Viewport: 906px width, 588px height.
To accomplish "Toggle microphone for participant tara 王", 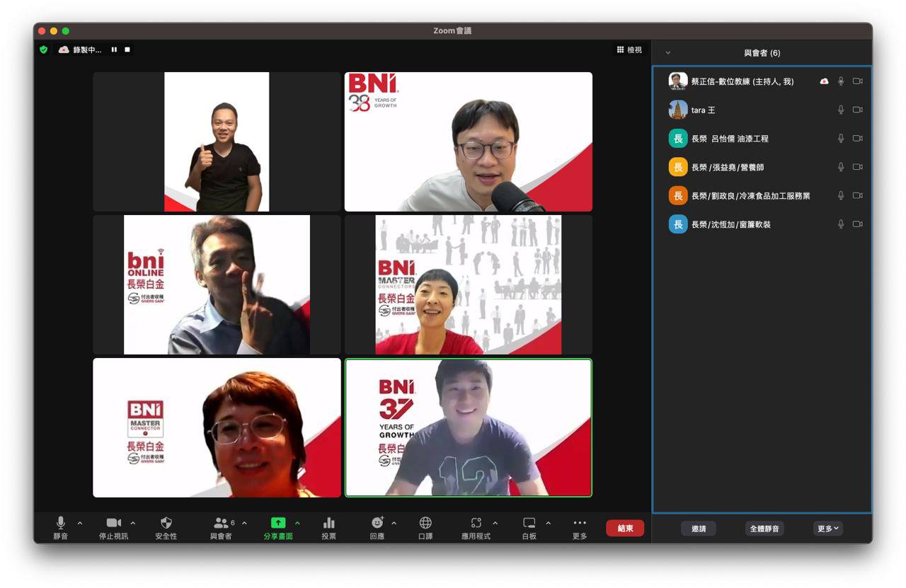I will (841, 110).
